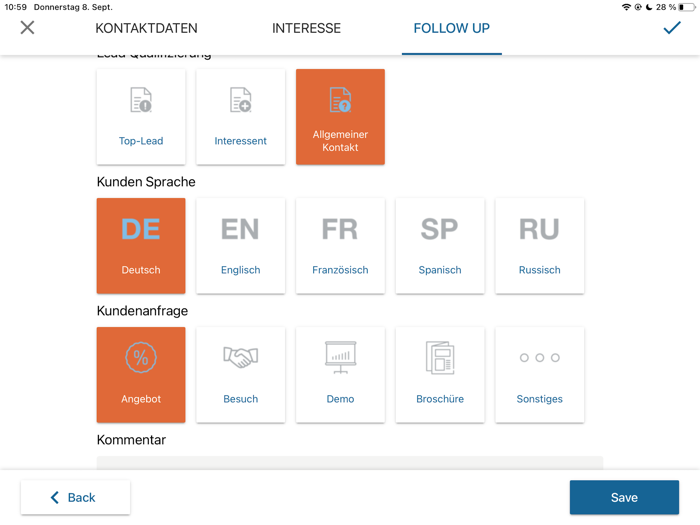Toggle the Deutsch language tile
Viewport: 700px width, 525px height.
click(141, 246)
